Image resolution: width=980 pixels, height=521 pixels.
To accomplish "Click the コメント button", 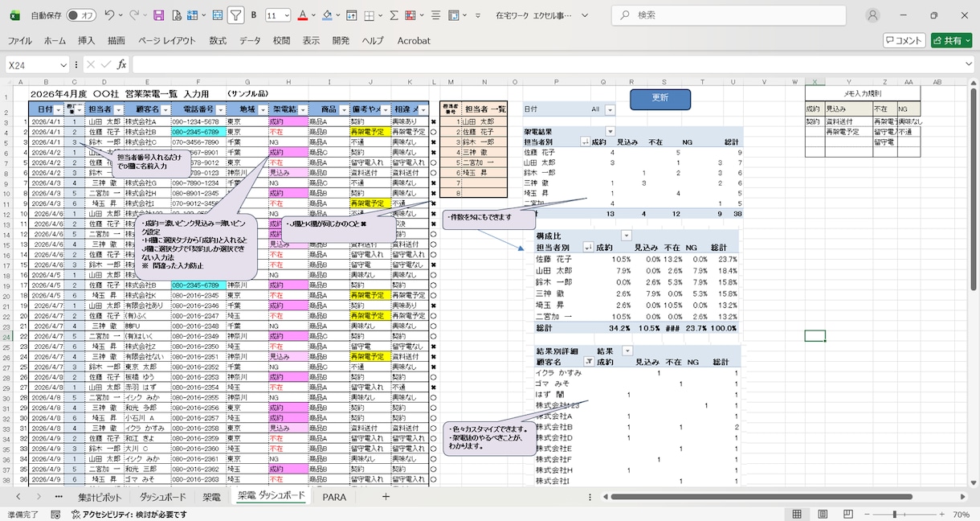I will pyautogui.click(x=904, y=40).
